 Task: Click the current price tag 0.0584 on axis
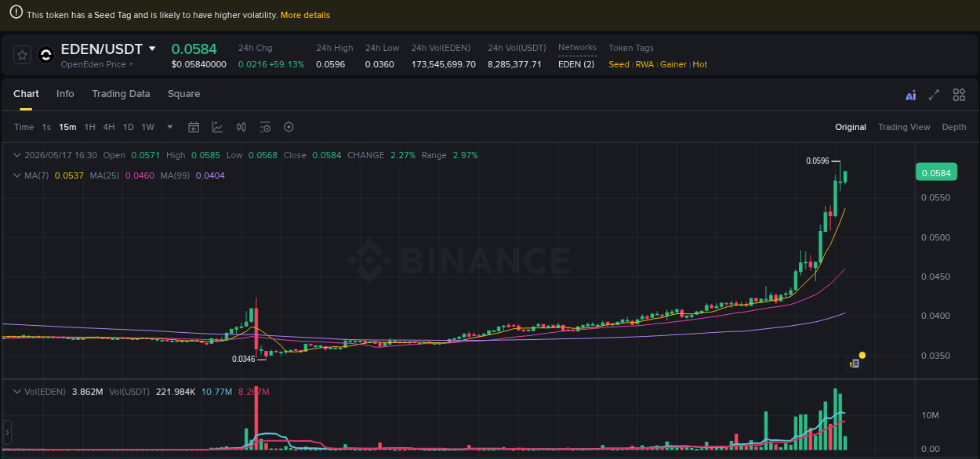(935, 172)
